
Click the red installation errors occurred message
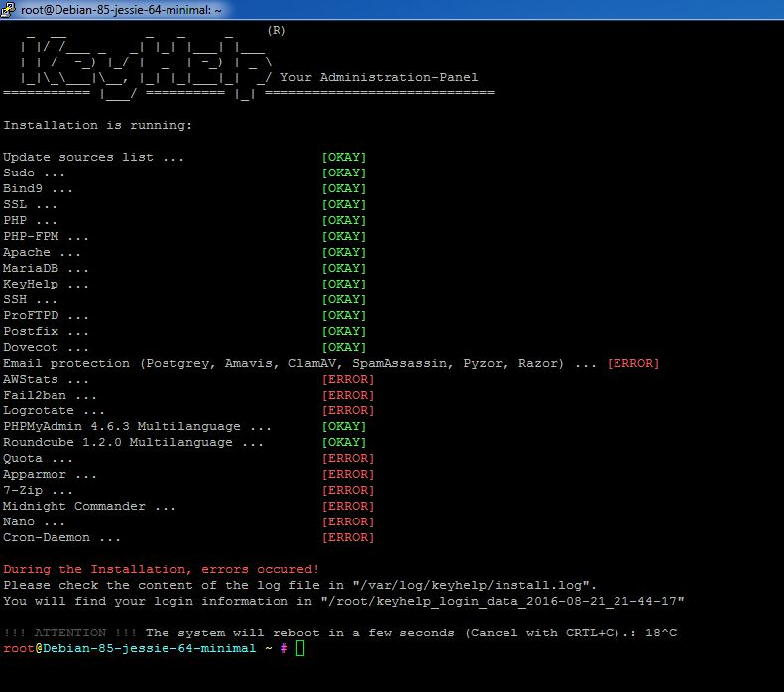pos(161,570)
